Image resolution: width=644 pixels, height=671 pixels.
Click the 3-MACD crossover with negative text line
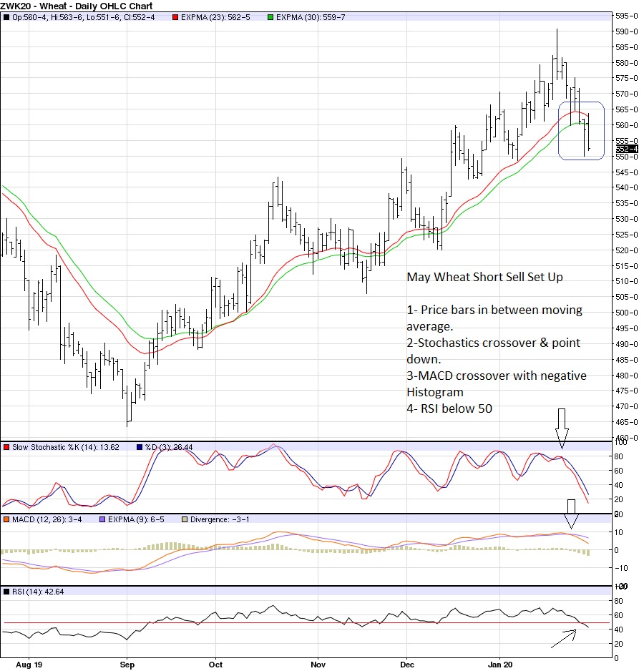497,376
